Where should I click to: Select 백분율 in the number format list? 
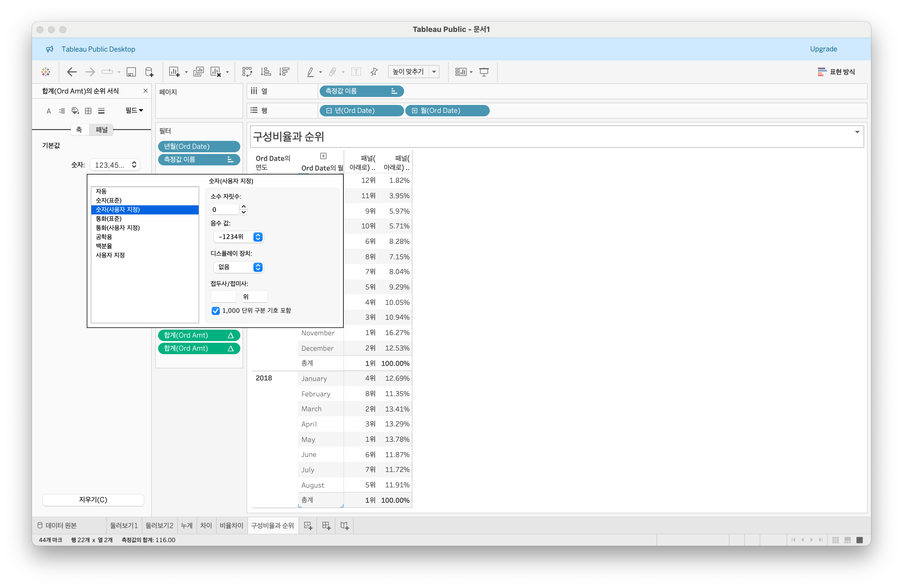click(x=104, y=246)
